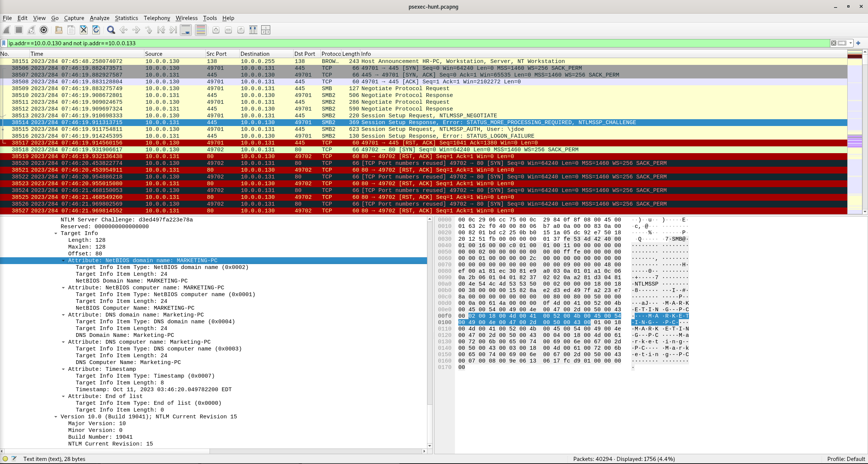Sort by Source column header
Screen dimensions: 868x464
[x=175, y=54]
